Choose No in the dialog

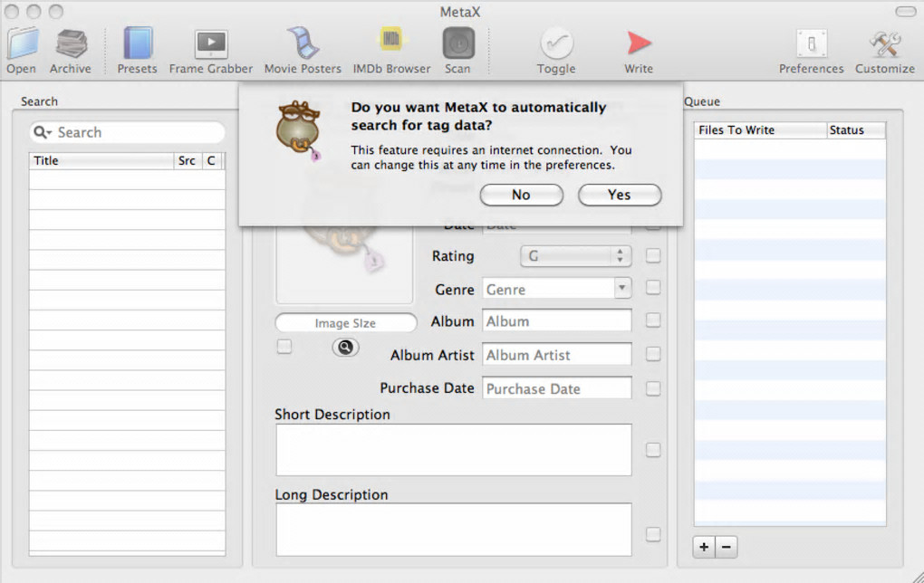pos(522,195)
